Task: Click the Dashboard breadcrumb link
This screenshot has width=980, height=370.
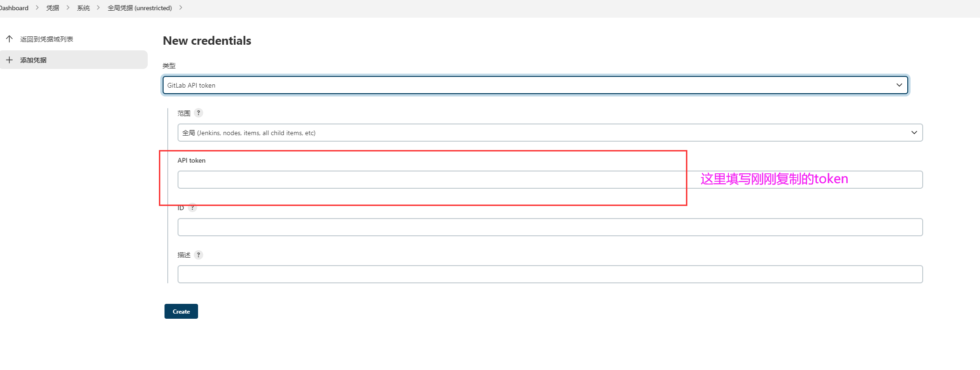Action: (x=14, y=8)
